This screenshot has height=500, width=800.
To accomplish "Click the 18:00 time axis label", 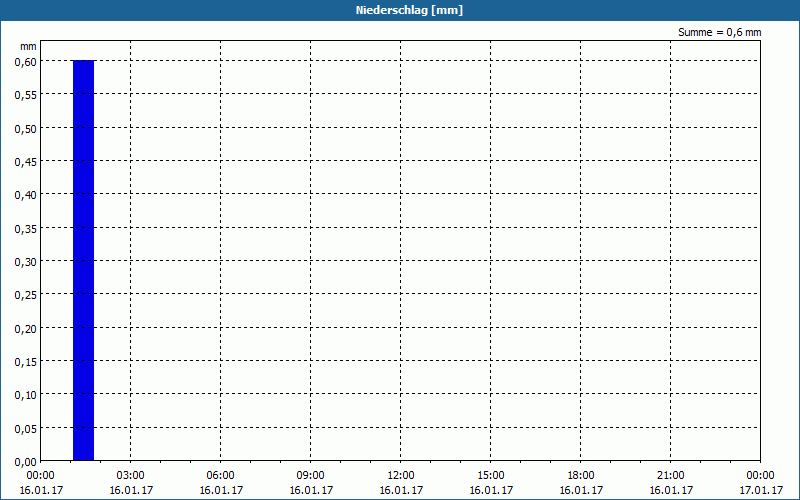I will point(581,476).
